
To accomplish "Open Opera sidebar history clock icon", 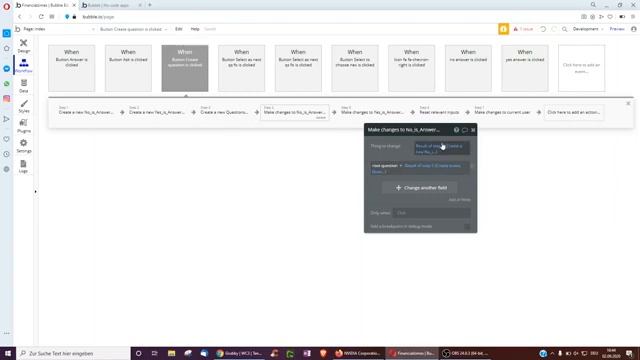I will pos(7,154).
